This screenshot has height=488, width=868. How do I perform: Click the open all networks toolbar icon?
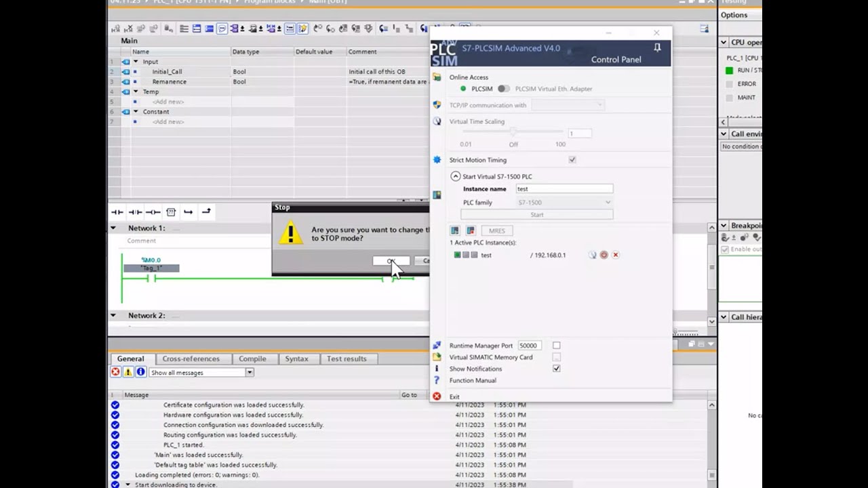(196, 28)
